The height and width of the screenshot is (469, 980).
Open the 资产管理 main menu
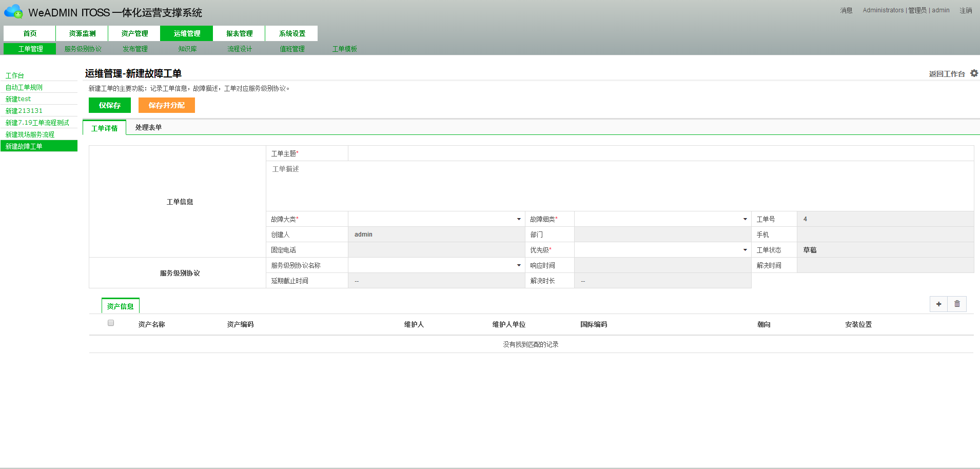tap(134, 33)
